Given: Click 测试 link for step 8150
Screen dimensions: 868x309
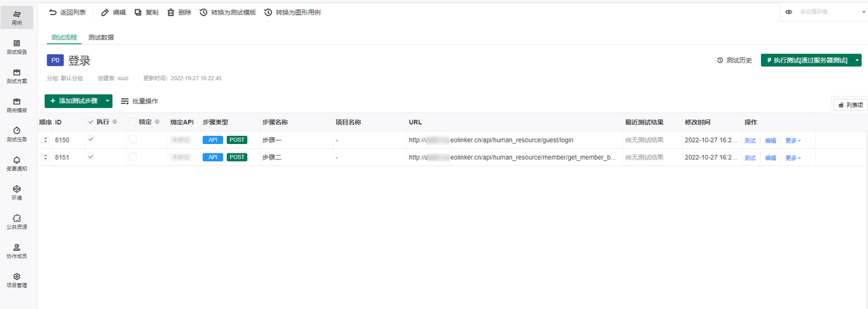Looking at the screenshot, I should [750, 141].
